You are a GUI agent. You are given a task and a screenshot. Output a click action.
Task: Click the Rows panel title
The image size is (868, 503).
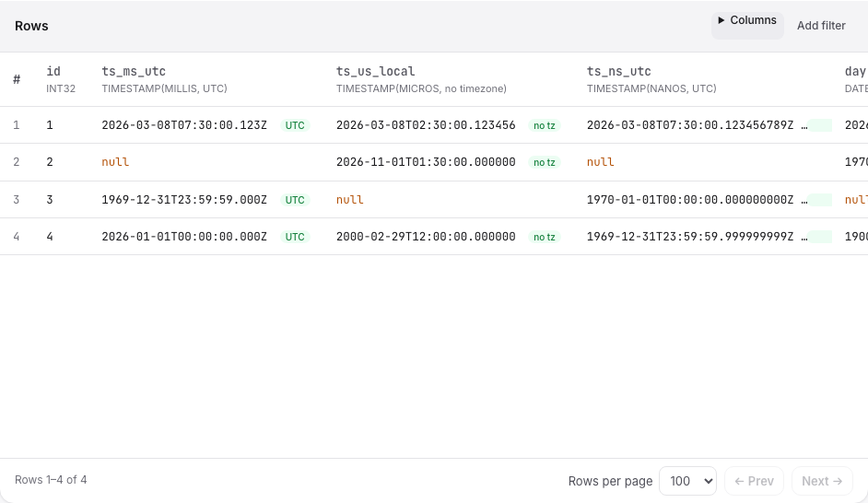pyautogui.click(x=31, y=26)
